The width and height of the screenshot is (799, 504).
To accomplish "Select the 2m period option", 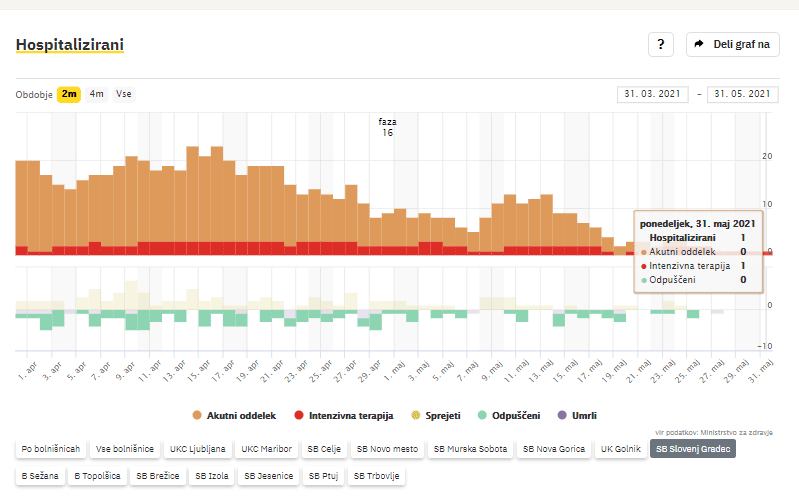I will (x=69, y=94).
